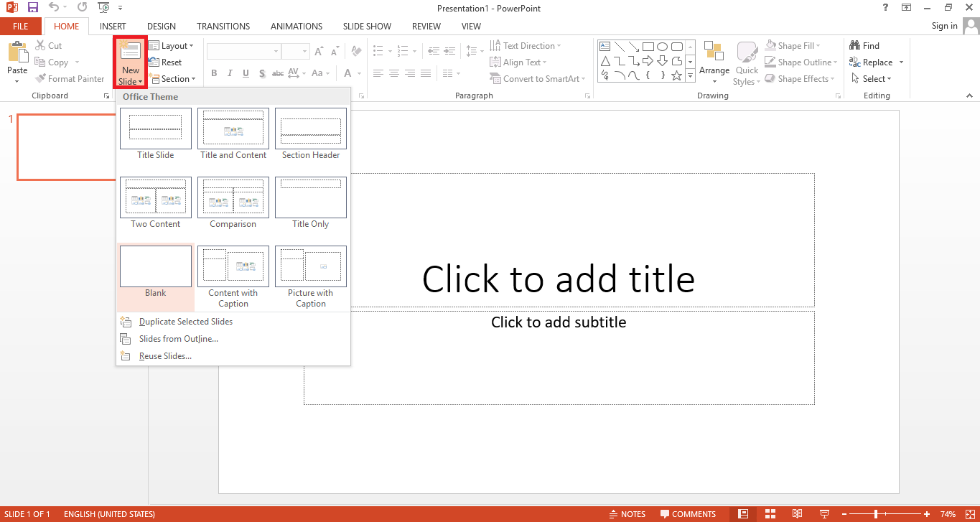Switch to the DESIGN tab
Screen dimensions: 980x522
[x=162, y=27]
